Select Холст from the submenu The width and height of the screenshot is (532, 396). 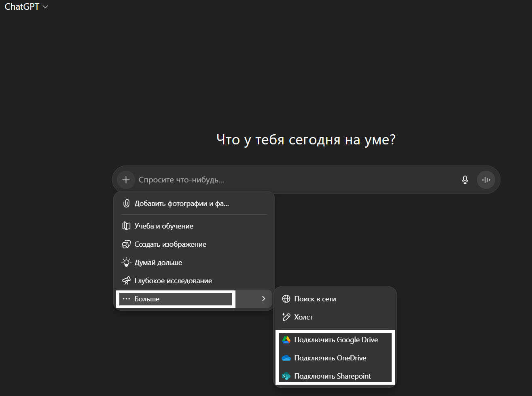(303, 317)
